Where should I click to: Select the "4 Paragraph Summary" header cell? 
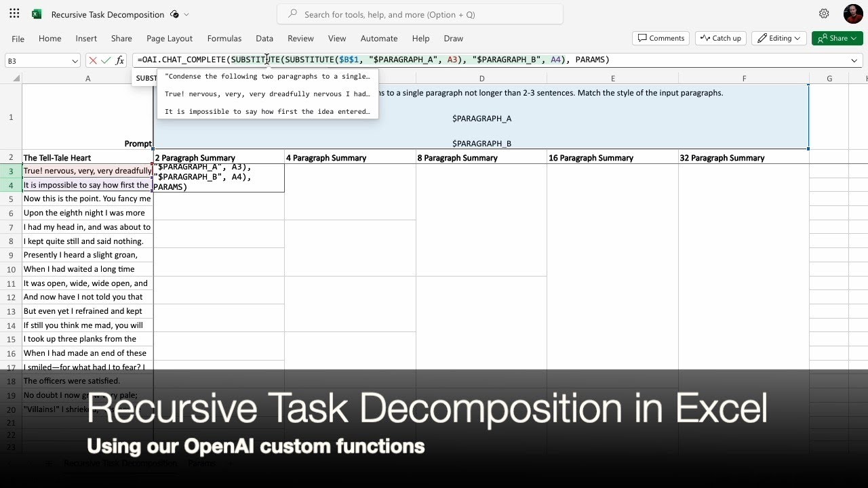pyautogui.click(x=350, y=157)
